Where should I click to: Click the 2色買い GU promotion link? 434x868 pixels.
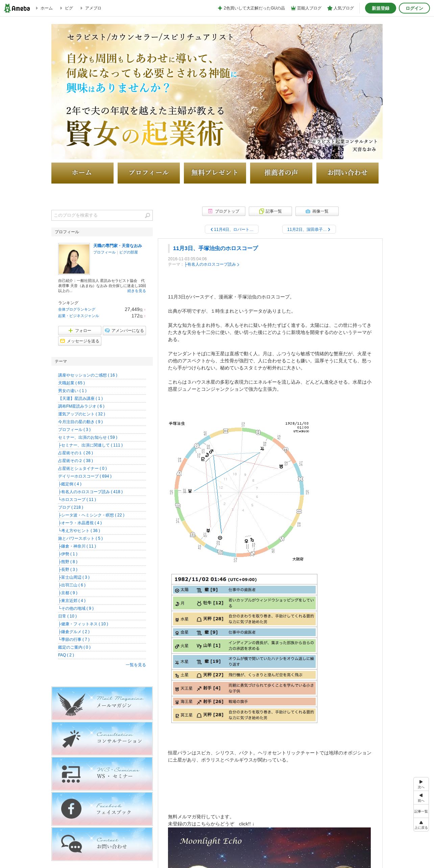coord(251,8)
